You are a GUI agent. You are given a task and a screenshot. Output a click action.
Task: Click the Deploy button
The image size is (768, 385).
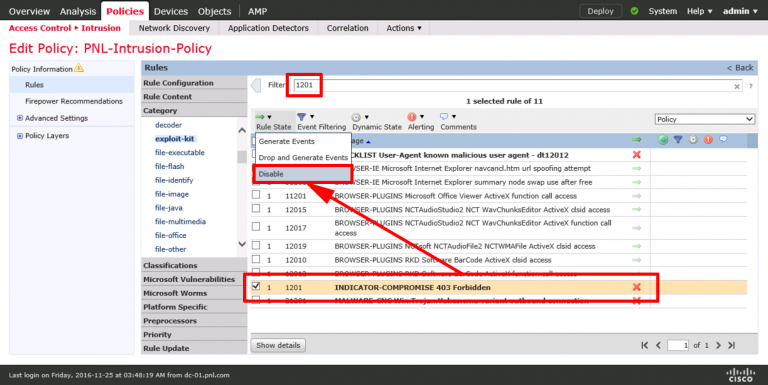point(600,11)
